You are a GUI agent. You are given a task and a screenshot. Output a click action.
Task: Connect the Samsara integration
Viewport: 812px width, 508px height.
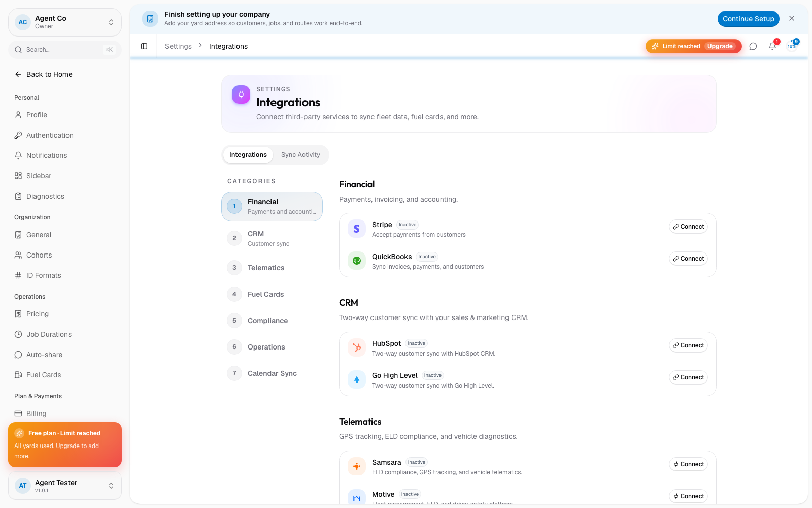(x=688, y=464)
